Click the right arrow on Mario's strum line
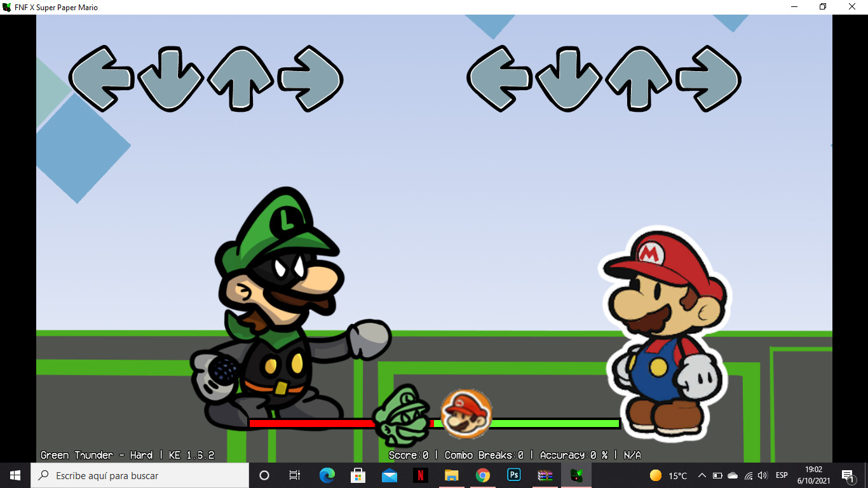The height and width of the screenshot is (488, 868). click(x=709, y=78)
